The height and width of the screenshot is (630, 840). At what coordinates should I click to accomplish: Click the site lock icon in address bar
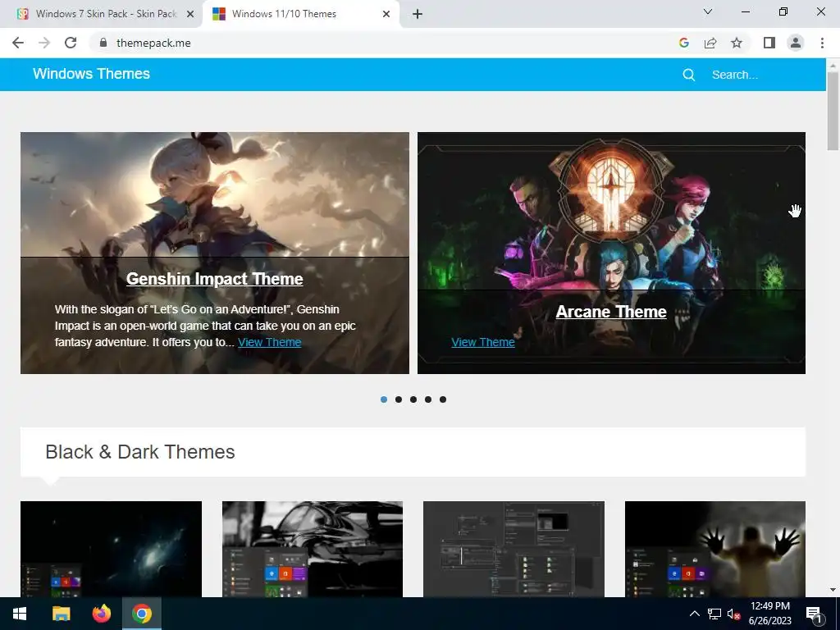103,43
